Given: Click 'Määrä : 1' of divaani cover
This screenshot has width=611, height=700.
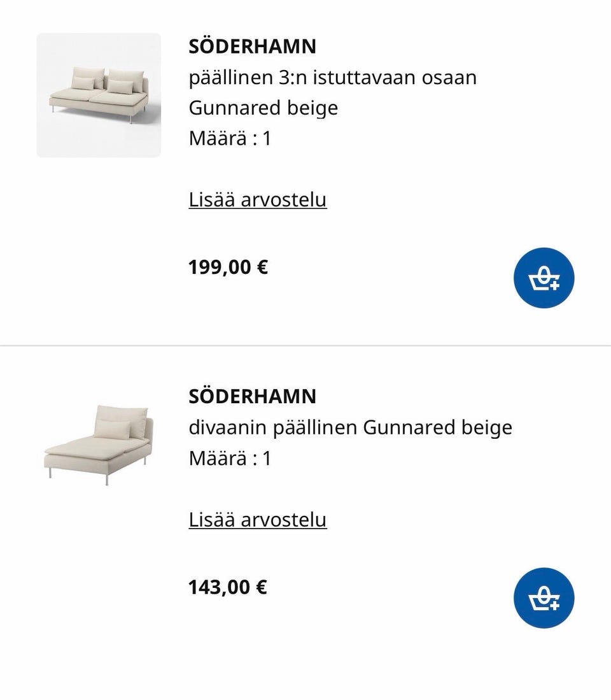Looking at the screenshot, I should [230, 459].
